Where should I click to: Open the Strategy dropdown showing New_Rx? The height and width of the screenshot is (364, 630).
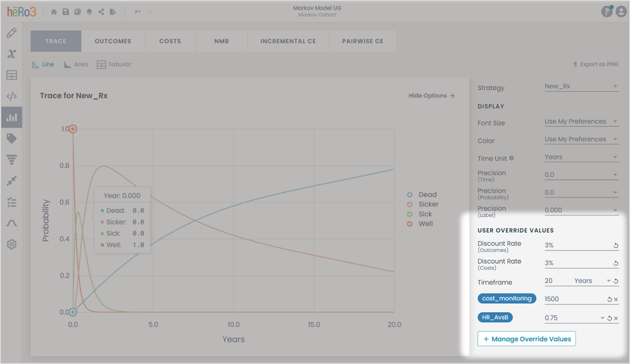tap(581, 86)
